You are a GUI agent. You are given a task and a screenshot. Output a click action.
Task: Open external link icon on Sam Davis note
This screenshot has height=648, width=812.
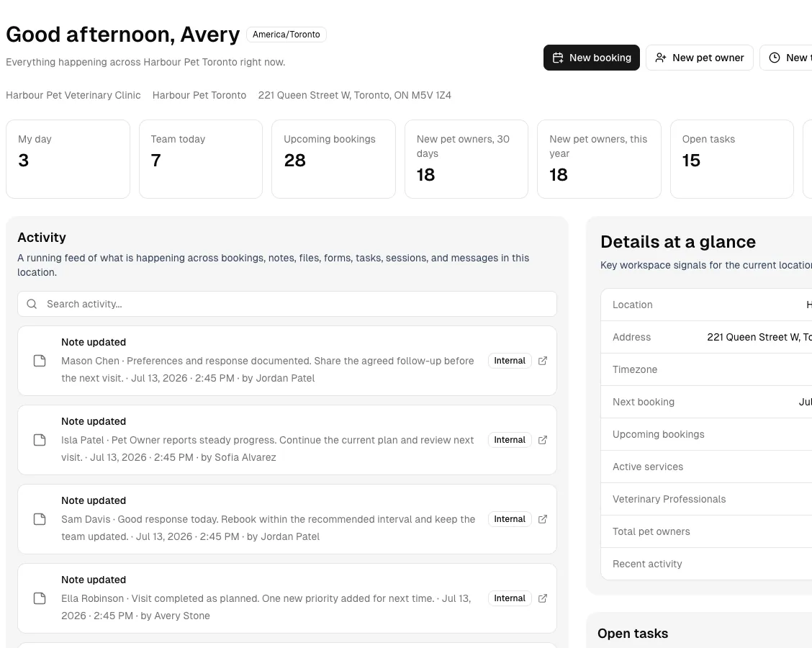point(542,519)
